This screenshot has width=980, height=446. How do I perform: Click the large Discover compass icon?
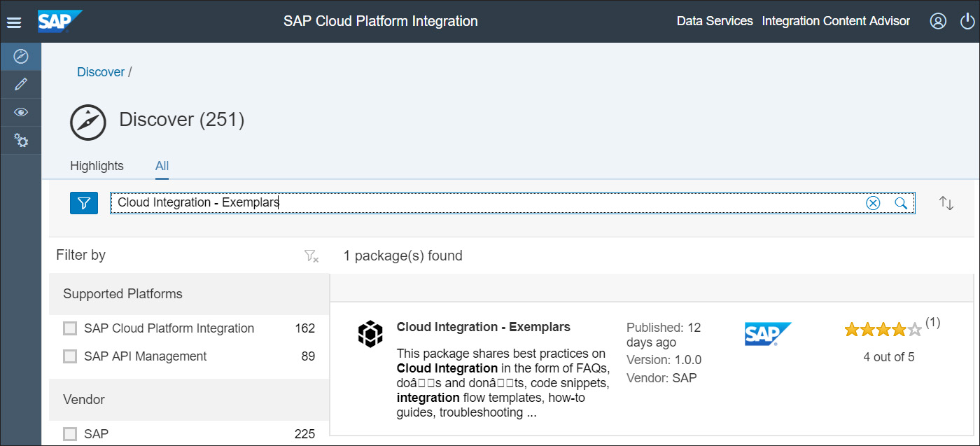pyautogui.click(x=87, y=123)
